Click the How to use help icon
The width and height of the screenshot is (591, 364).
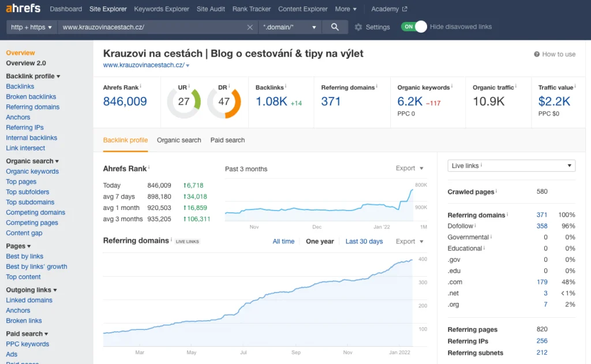click(x=537, y=54)
